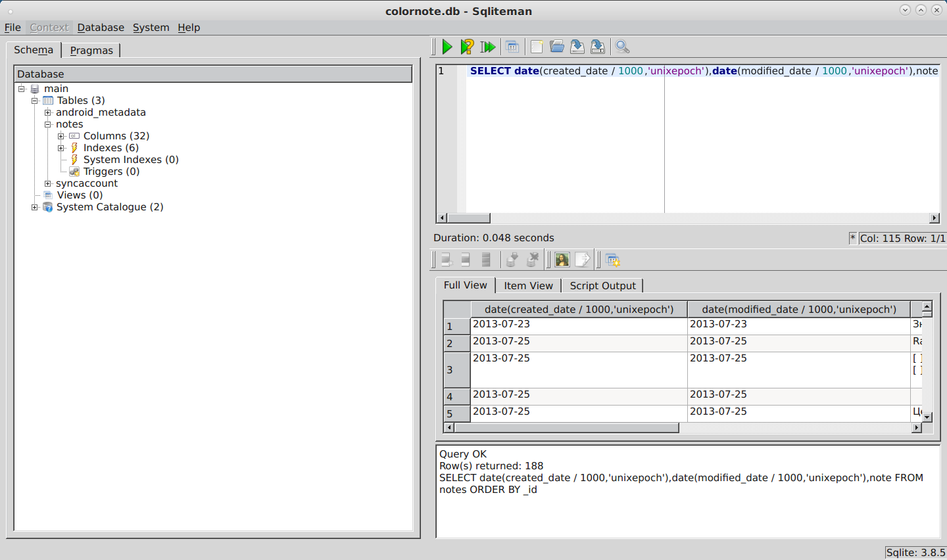
Task: Open an SQL script file
Action: click(x=557, y=47)
